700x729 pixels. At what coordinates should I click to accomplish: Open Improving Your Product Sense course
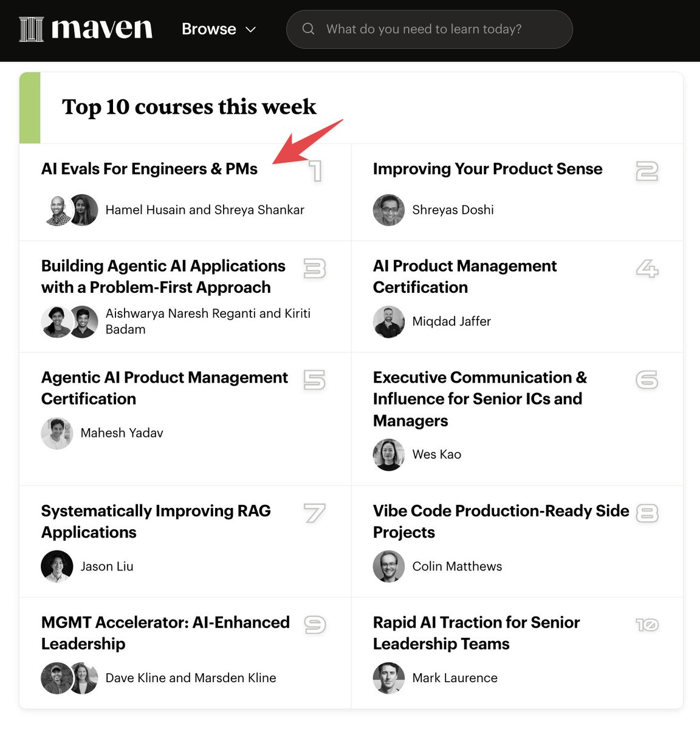click(487, 169)
